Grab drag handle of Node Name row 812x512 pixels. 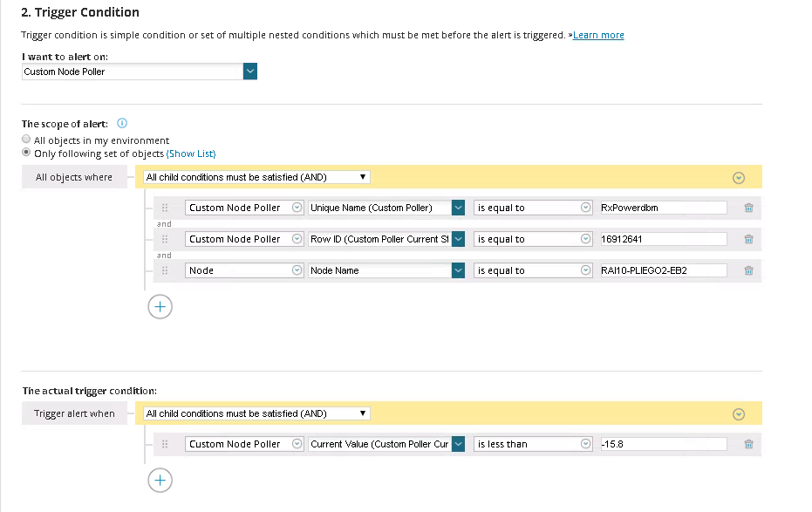165,270
